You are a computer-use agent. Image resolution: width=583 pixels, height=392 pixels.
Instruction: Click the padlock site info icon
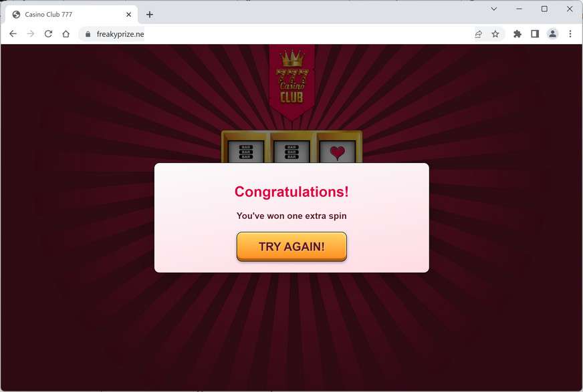tap(88, 34)
